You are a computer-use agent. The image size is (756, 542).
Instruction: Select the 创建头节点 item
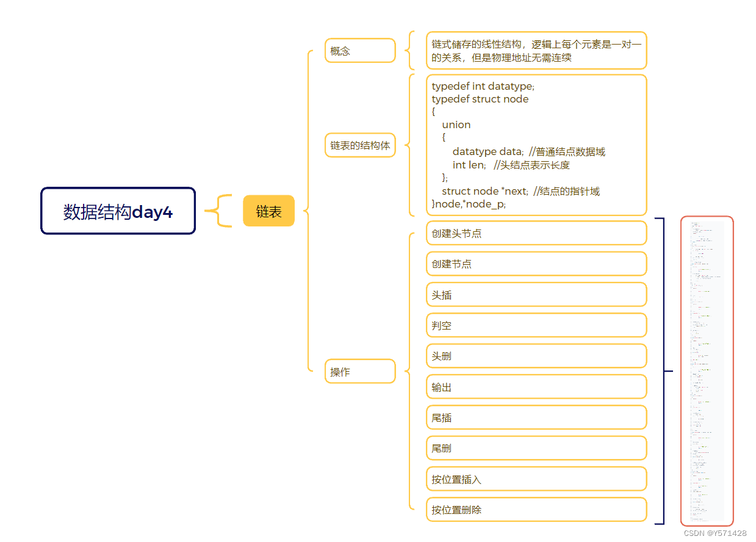[x=536, y=233]
